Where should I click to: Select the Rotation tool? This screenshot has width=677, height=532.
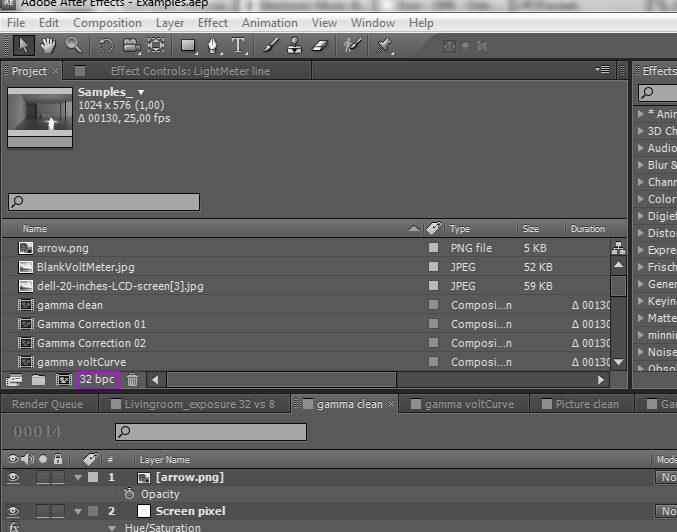pyautogui.click(x=106, y=45)
